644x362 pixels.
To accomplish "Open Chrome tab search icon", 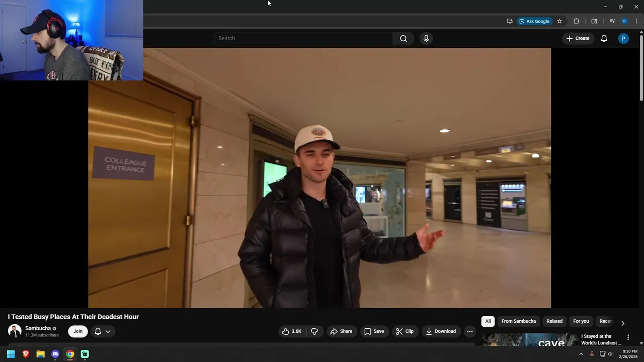I will (x=594, y=21).
